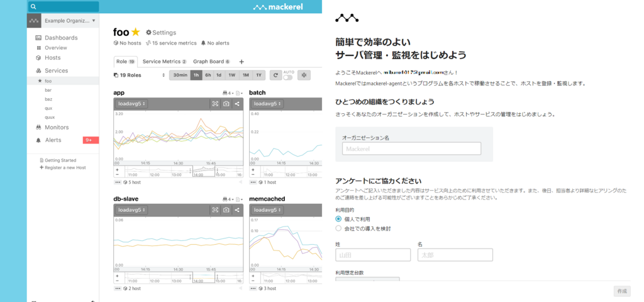Select 会社での導入を検討 radio option
The image size is (644, 302).
(x=338, y=228)
